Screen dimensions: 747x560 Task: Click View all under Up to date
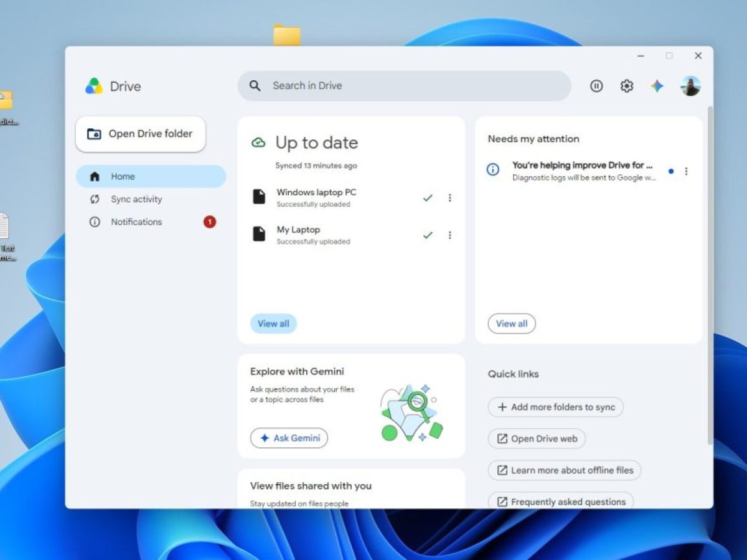(273, 324)
